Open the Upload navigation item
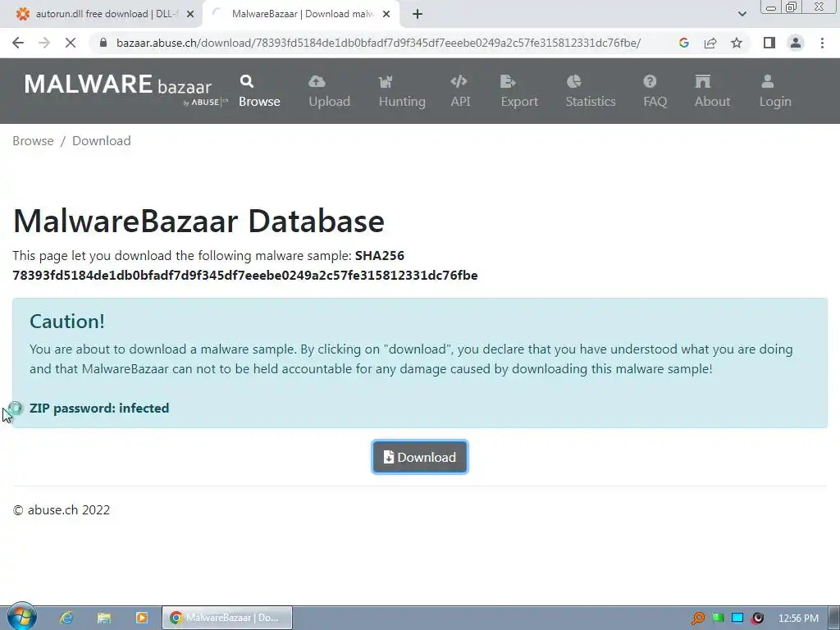Screen dimensions: 840x630 tap(329, 91)
